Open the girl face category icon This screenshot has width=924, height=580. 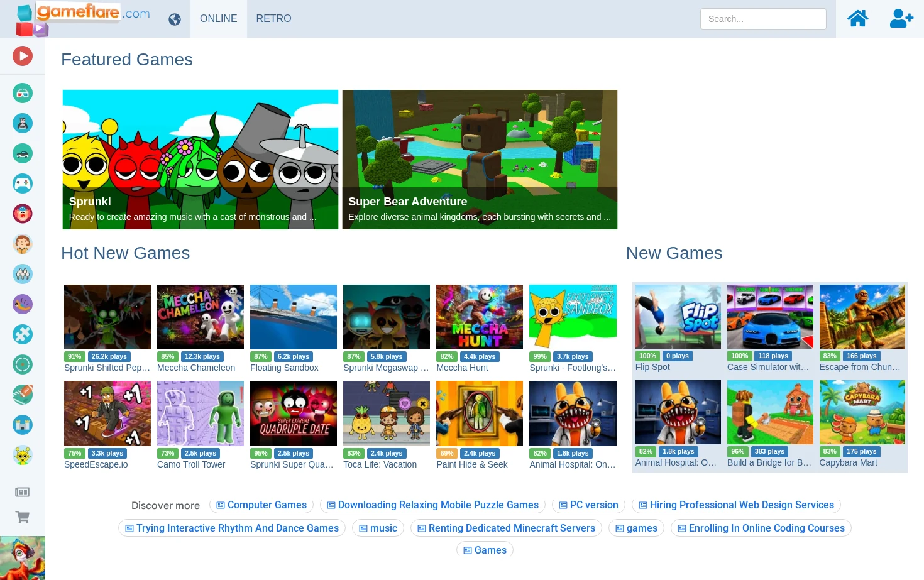click(x=23, y=244)
